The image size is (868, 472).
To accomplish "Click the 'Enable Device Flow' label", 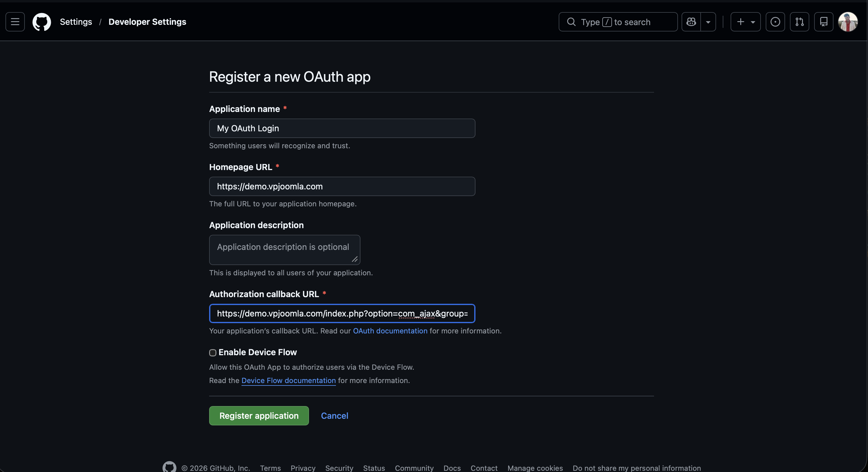I will (x=258, y=352).
